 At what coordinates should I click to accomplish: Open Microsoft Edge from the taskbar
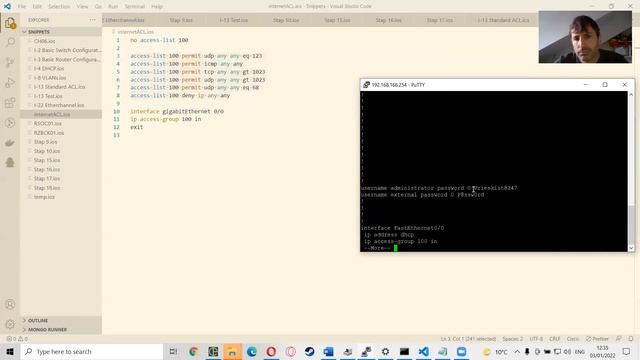[x=251, y=351]
